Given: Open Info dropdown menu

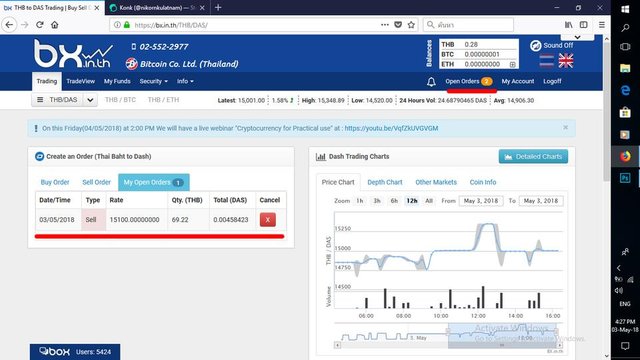Looking at the screenshot, I should coord(185,81).
